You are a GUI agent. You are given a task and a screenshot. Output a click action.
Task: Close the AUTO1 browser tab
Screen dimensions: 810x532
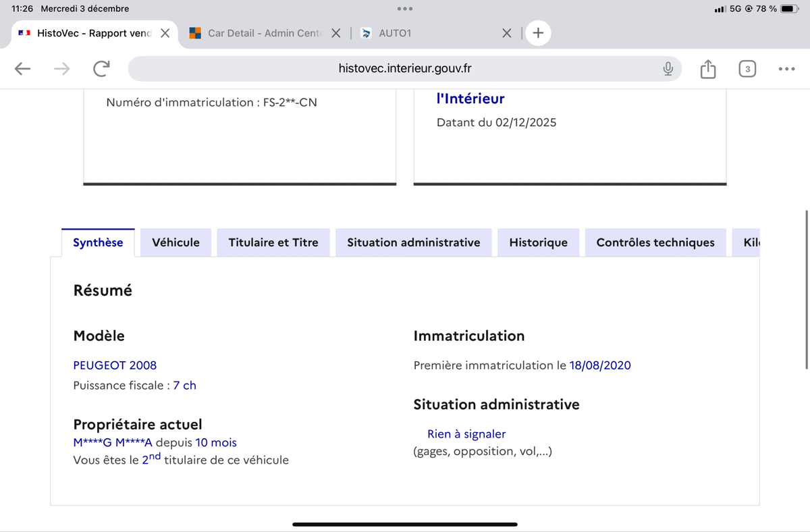coord(507,33)
